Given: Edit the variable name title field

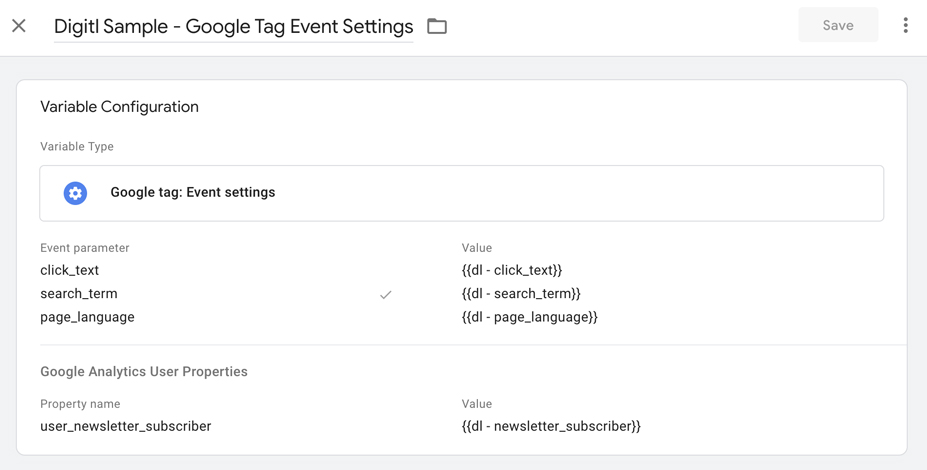Looking at the screenshot, I should click(234, 27).
